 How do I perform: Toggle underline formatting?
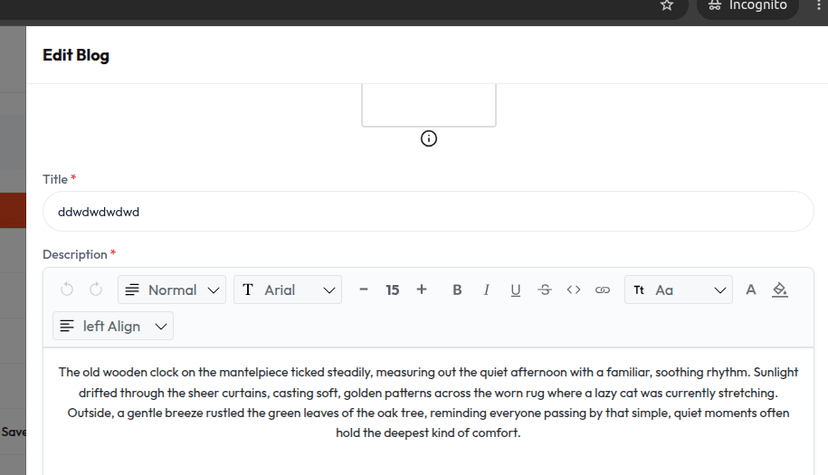[515, 290]
